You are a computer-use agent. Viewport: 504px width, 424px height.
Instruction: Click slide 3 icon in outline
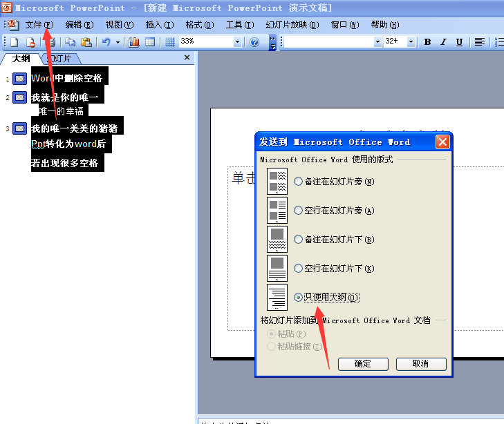(19, 128)
